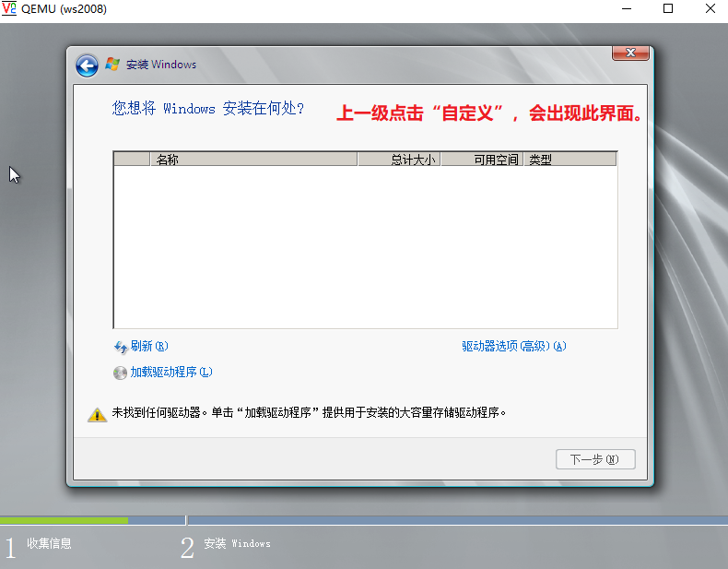Minimize the QEMU (ws2008) window
Viewport: 728px width, 569px height.
(x=627, y=8)
